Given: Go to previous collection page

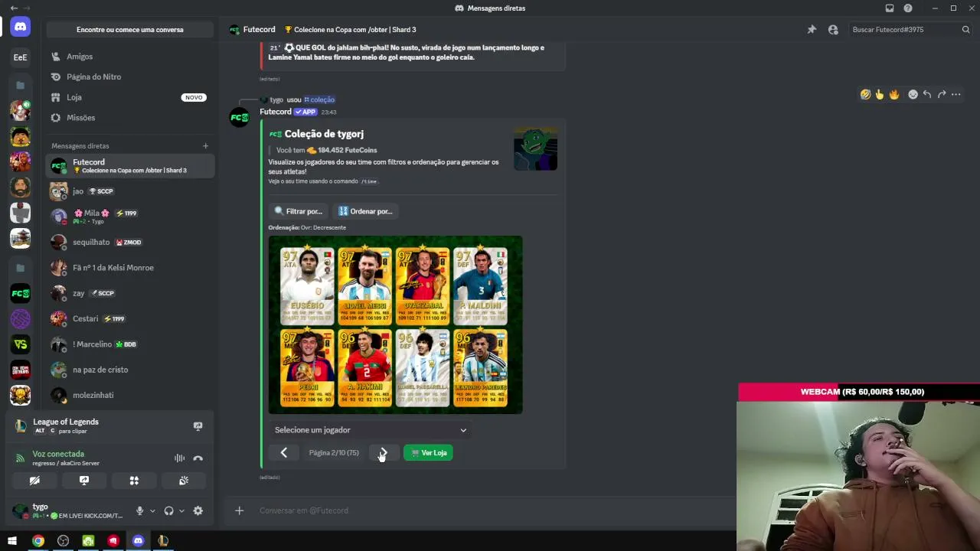Looking at the screenshot, I should pyautogui.click(x=284, y=453).
